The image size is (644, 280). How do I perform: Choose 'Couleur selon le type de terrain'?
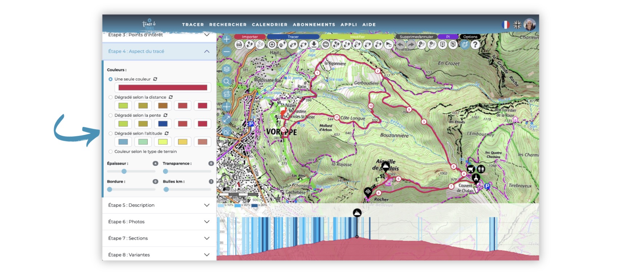(x=111, y=152)
